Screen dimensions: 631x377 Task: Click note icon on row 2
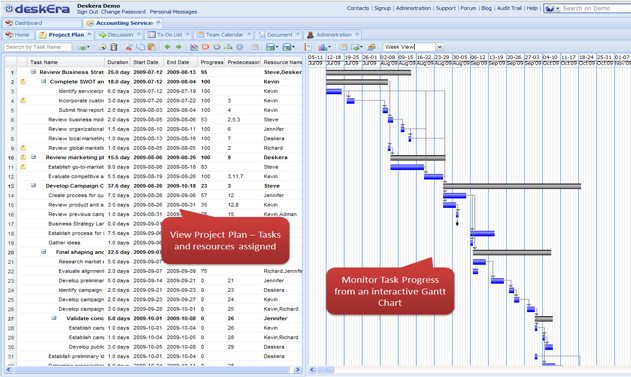[x=23, y=82]
